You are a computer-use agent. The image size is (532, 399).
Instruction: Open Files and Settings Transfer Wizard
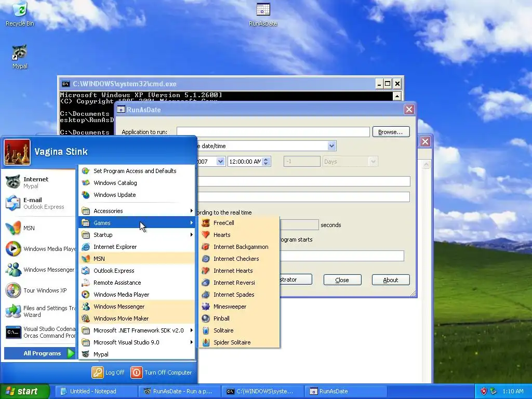(39, 311)
